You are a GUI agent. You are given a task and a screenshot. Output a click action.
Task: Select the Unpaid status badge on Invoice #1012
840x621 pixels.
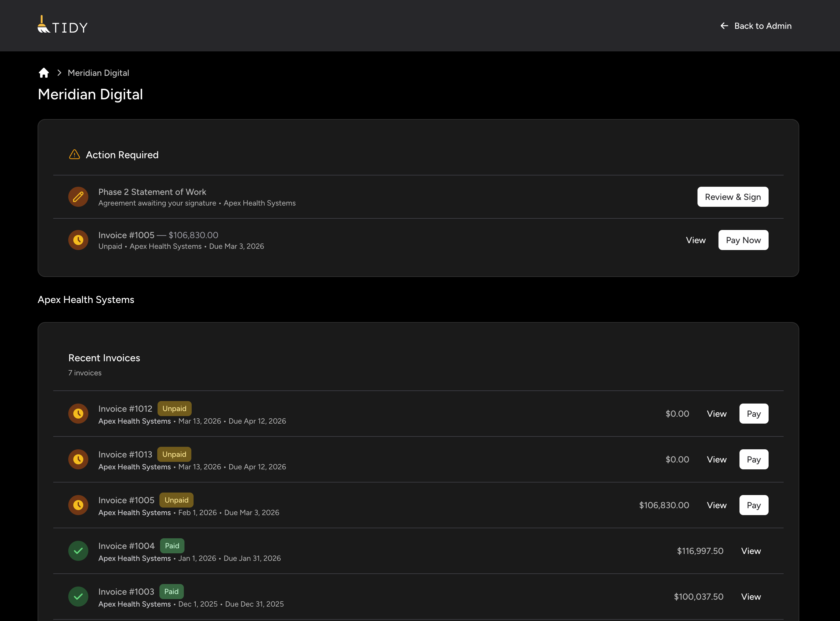[174, 408]
